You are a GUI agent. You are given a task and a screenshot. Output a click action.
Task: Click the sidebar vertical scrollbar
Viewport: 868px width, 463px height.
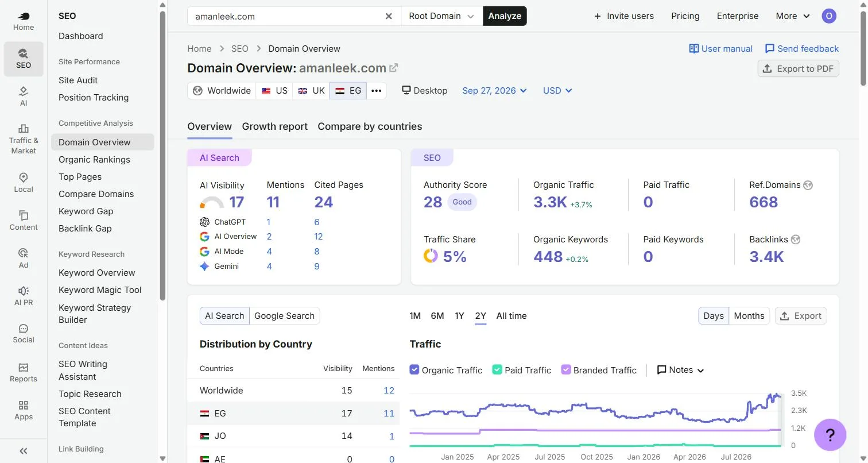point(162,155)
